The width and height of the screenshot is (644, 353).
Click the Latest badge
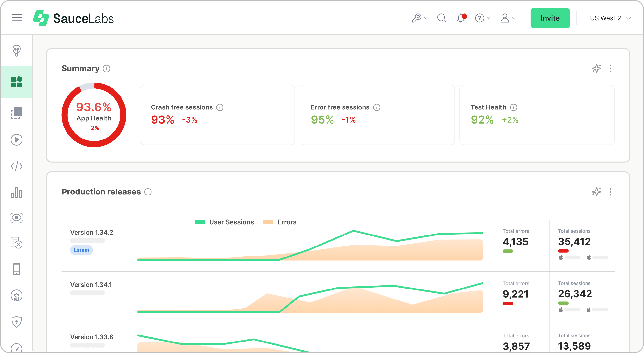[x=81, y=250]
